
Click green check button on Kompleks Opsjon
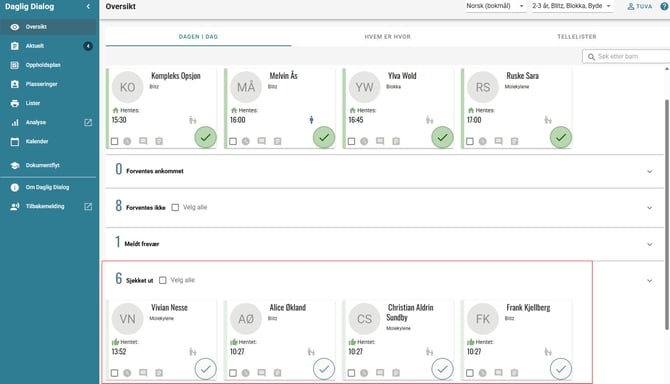(x=206, y=138)
